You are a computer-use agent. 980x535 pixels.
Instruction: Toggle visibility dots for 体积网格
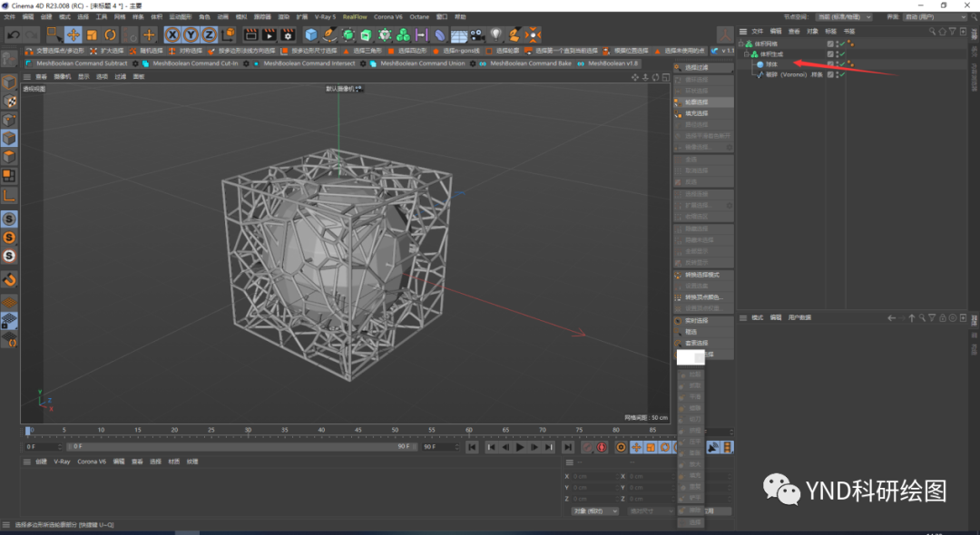(838, 44)
